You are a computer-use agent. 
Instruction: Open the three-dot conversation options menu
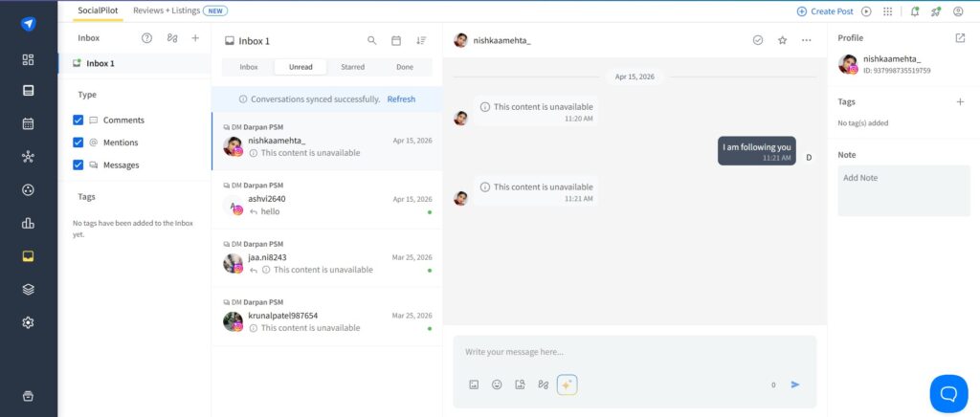807,40
